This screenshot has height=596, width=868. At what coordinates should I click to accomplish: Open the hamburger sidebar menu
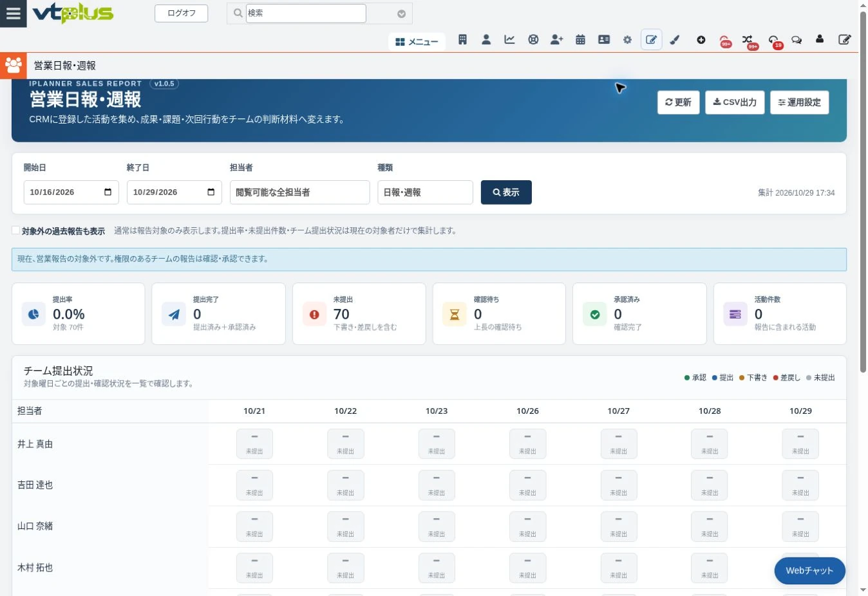point(13,14)
